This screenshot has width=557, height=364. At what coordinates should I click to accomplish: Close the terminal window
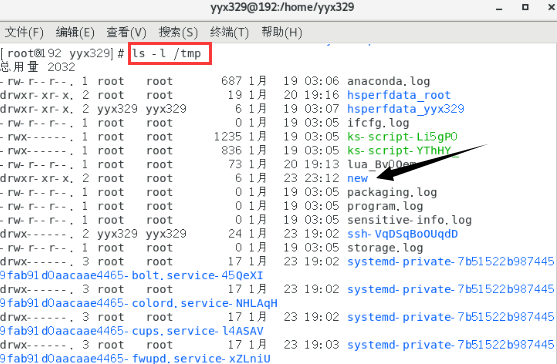(551, 7)
